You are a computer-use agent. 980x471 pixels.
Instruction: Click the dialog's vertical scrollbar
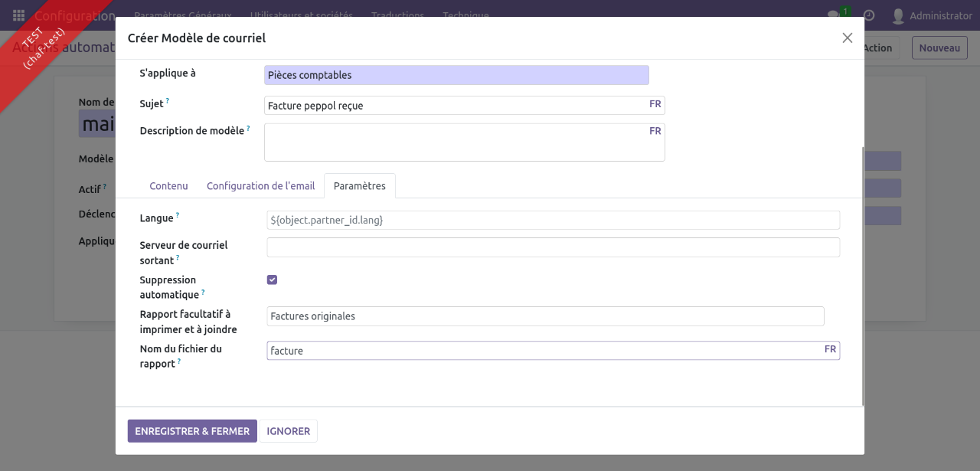click(x=863, y=276)
